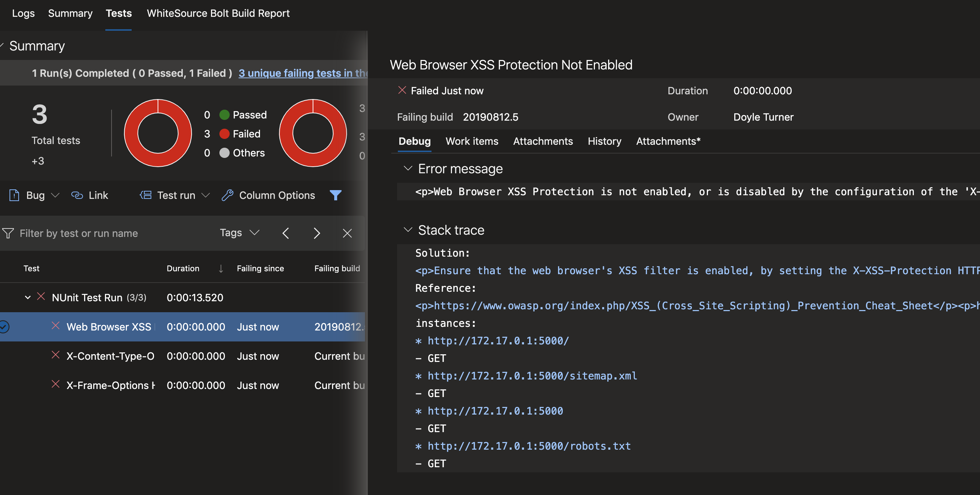The height and width of the screenshot is (495, 980).
Task: Switch to the Work items tab
Action: [x=471, y=141]
